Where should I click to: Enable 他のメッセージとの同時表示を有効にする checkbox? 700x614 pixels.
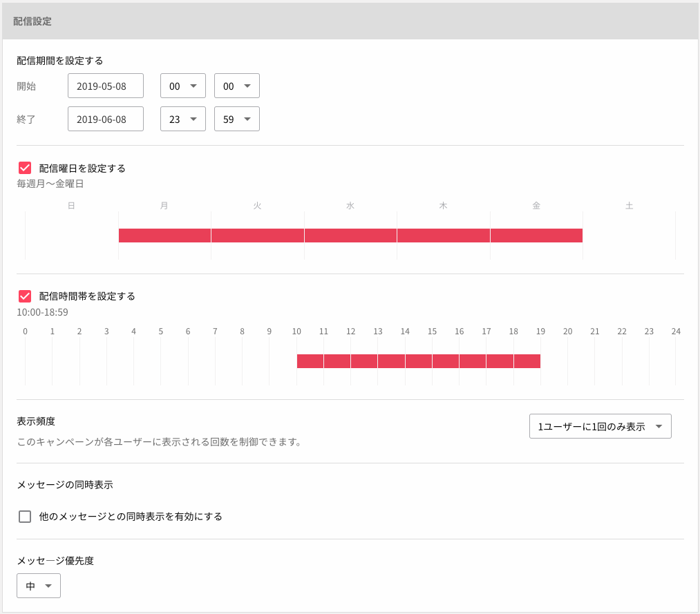pyautogui.click(x=25, y=517)
